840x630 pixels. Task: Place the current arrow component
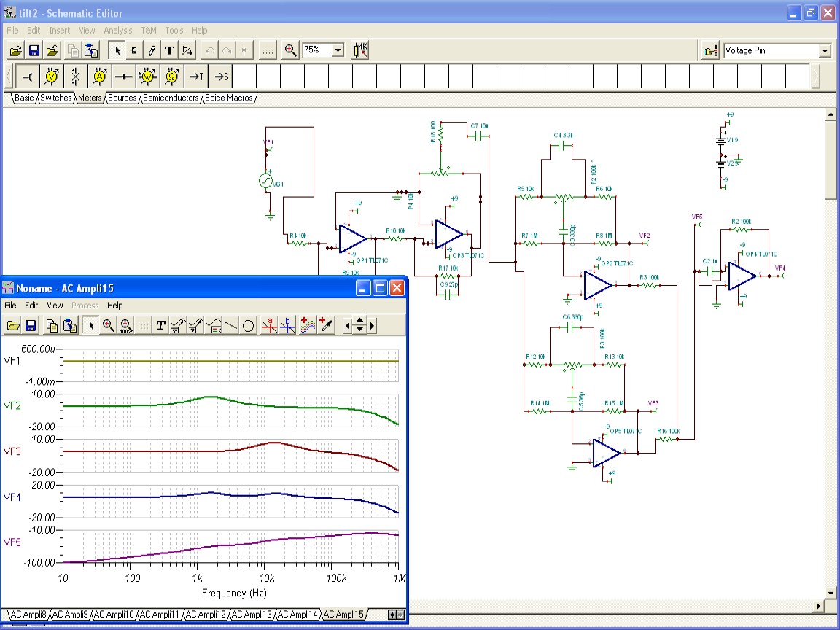coord(124,77)
